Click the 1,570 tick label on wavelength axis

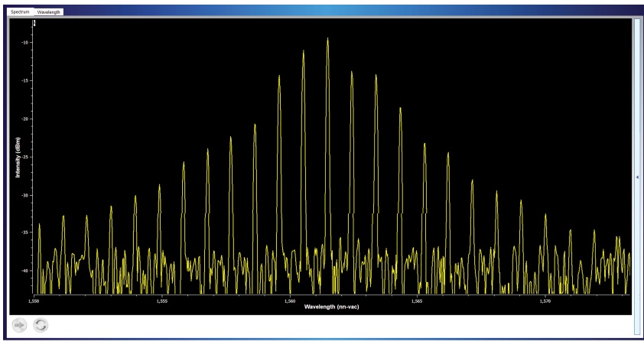(x=545, y=301)
